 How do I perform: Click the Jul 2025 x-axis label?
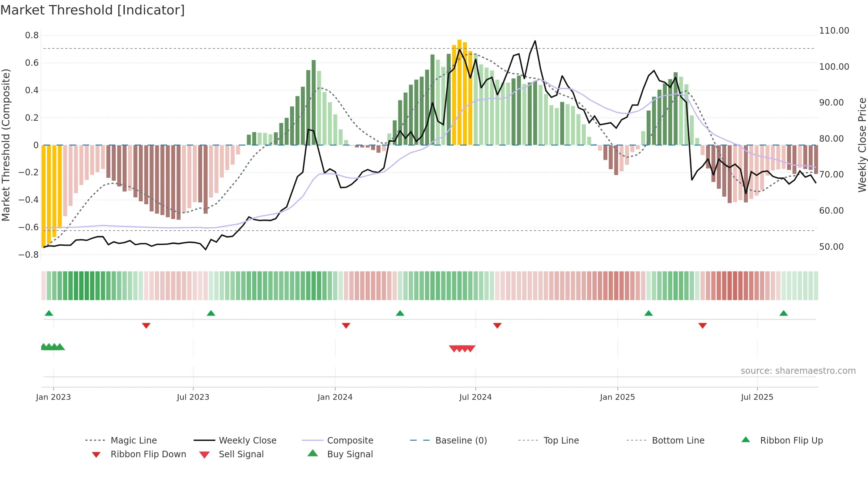coord(757,397)
